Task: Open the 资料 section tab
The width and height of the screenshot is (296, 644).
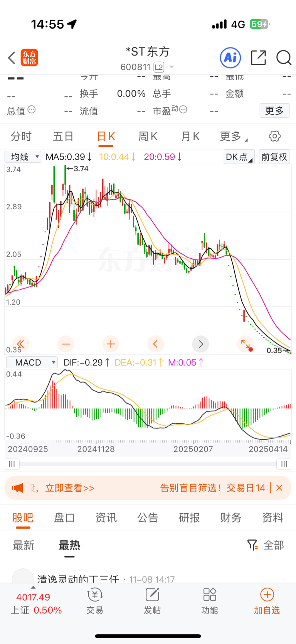Action: [x=272, y=518]
